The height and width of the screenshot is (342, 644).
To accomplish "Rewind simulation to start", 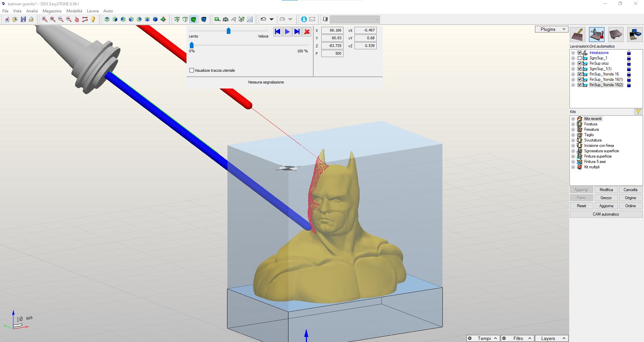I will (277, 32).
